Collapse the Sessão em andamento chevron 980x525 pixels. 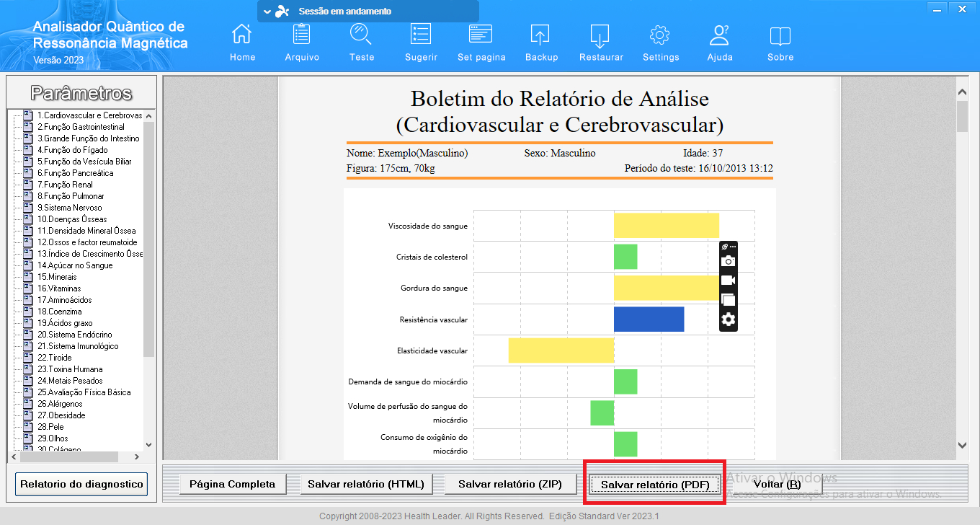267,12
